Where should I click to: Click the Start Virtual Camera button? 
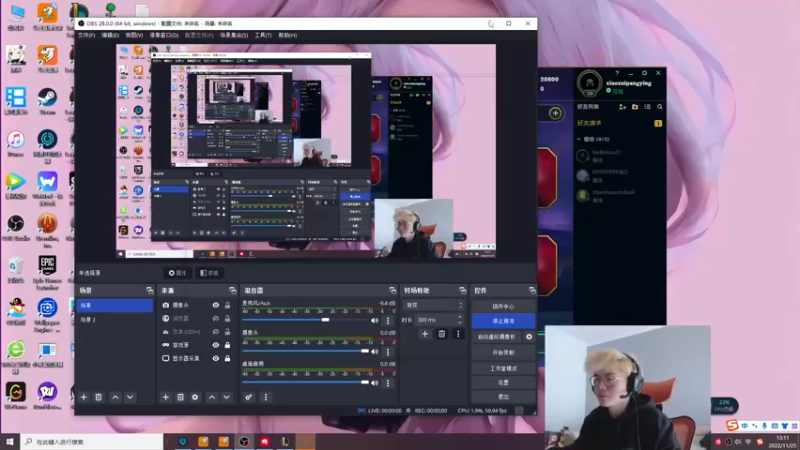[497, 337]
